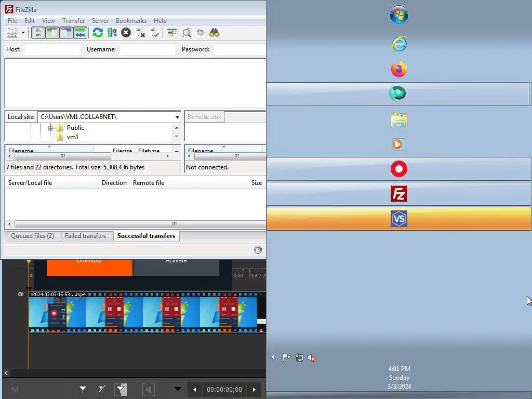Click Direction column header in queue

(x=114, y=183)
